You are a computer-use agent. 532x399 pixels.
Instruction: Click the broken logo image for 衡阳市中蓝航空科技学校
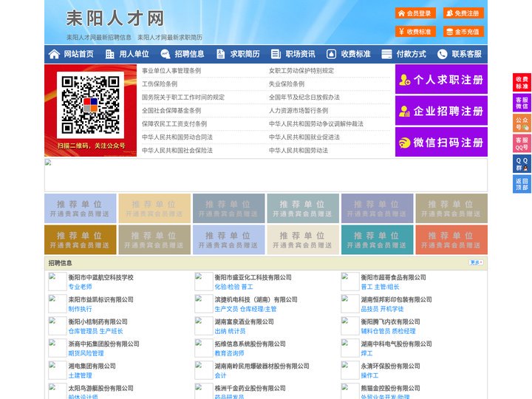click(58, 282)
